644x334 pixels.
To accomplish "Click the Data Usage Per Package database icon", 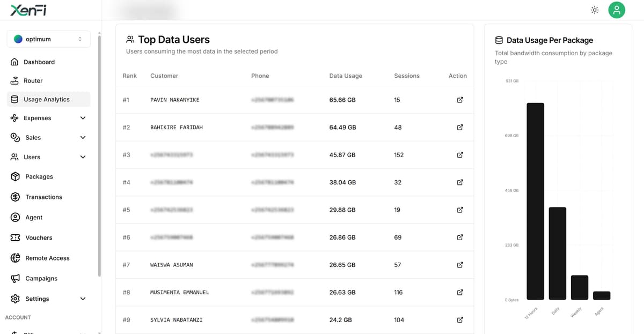I will click(499, 40).
